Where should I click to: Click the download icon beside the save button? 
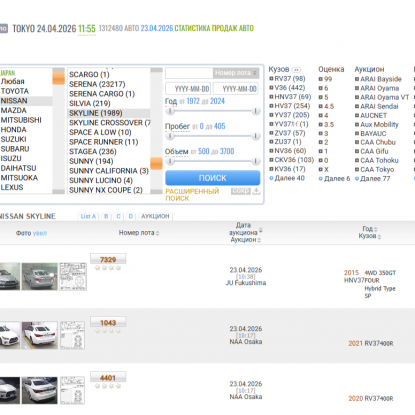pos(256,191)
